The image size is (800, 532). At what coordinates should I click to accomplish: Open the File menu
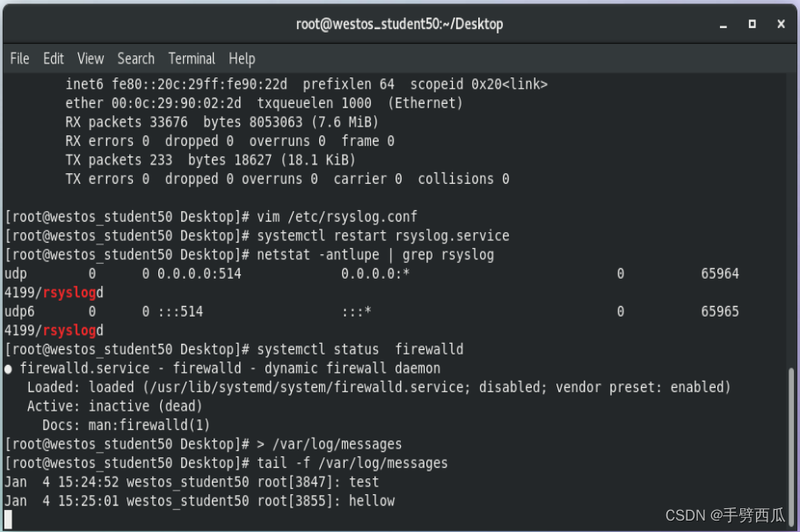(19, 58)
